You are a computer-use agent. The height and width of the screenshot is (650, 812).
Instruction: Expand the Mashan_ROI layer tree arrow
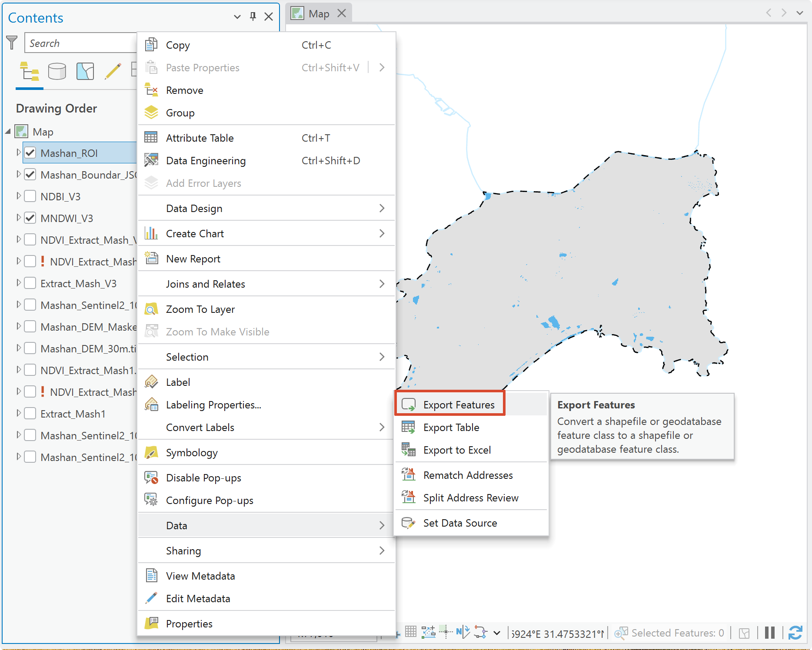click(18, 153)
